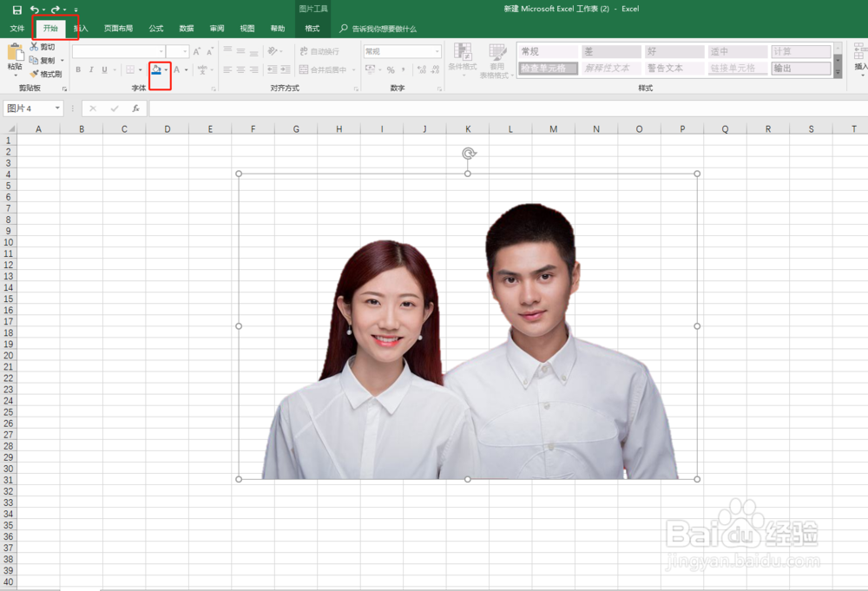Screen dimensions: 868x591
Task: Click the decrease font size icon
Action: 210,51
